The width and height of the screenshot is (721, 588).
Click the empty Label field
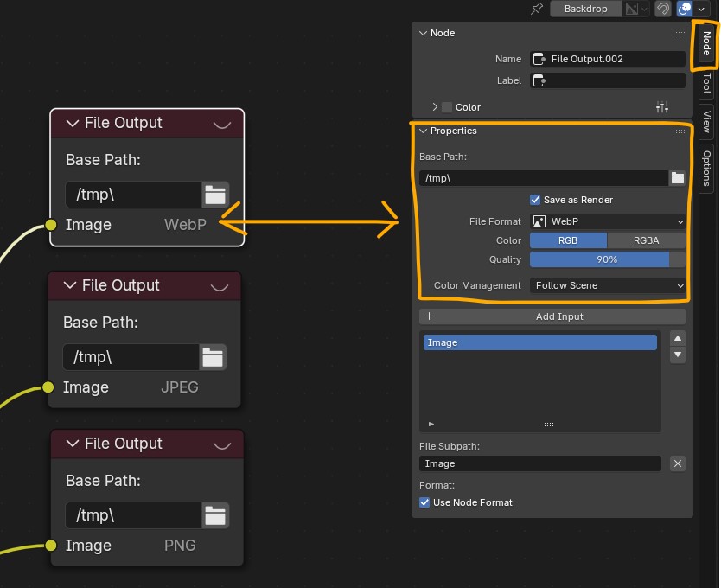point(608,80)
